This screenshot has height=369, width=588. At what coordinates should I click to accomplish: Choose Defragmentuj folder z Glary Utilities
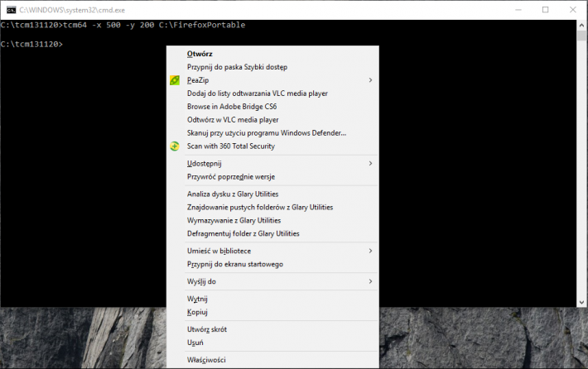(272, 233)
